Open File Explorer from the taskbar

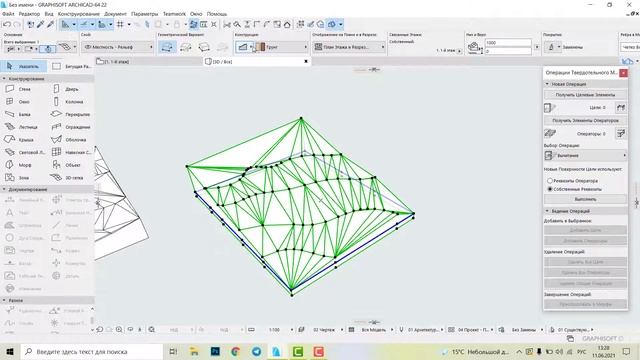(x=194, y=351)
